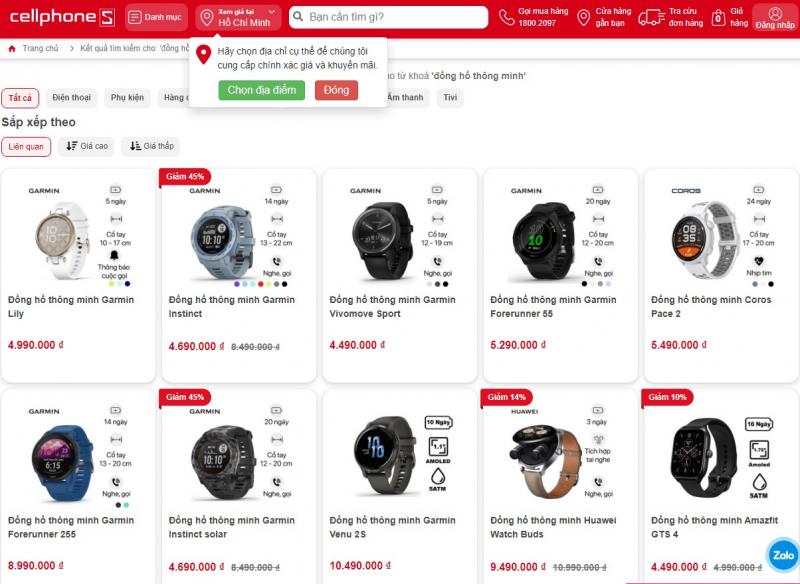Screen dimensions: 800x584
Task: Click the earbuds icon on Huawei Watch Buds
Action: coord(598,439)
